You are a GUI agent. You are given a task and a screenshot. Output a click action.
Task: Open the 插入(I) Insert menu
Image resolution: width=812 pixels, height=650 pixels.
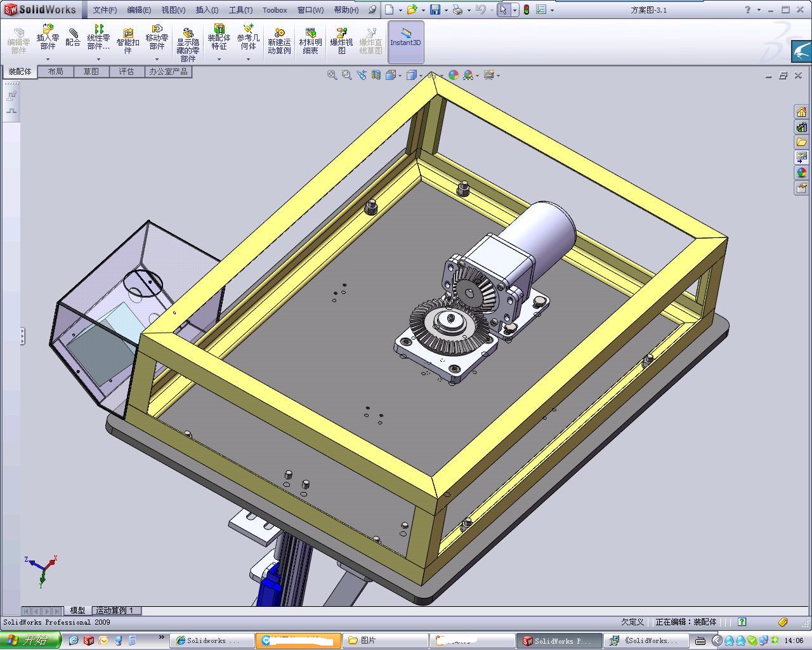tap(207, 10)
